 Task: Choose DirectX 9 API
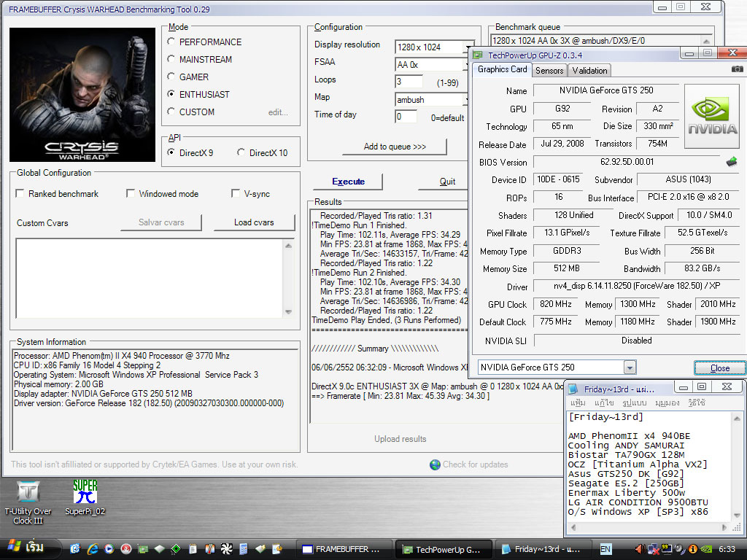tap(190, 152)
